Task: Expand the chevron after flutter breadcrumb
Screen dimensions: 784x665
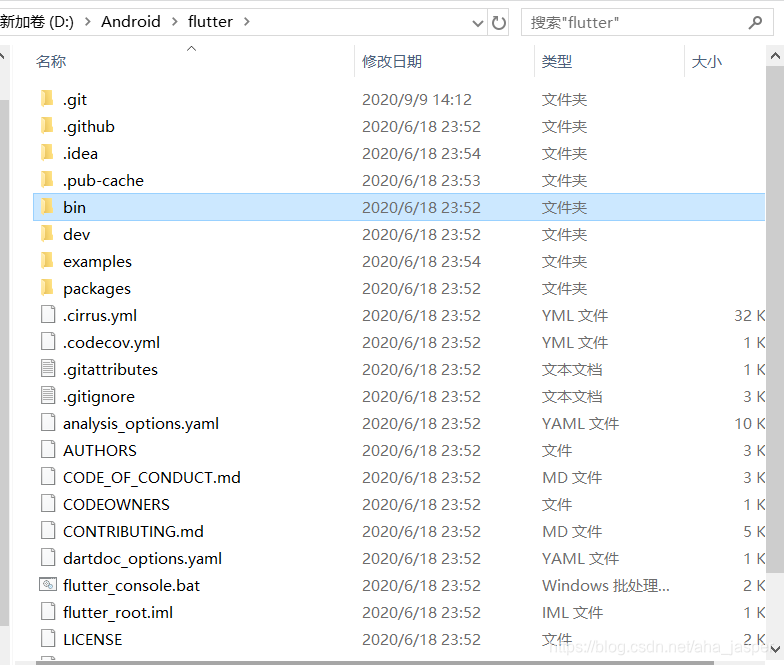Action: tap(246, 22)
